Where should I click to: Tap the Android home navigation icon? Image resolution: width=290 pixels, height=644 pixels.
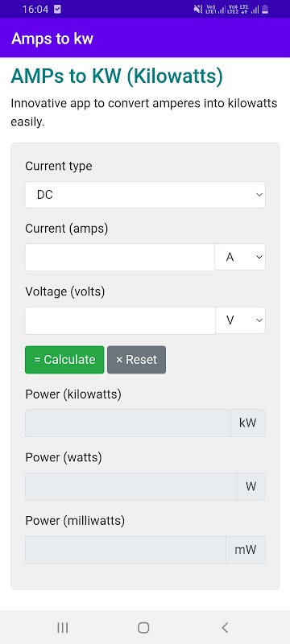coord(143,627)
